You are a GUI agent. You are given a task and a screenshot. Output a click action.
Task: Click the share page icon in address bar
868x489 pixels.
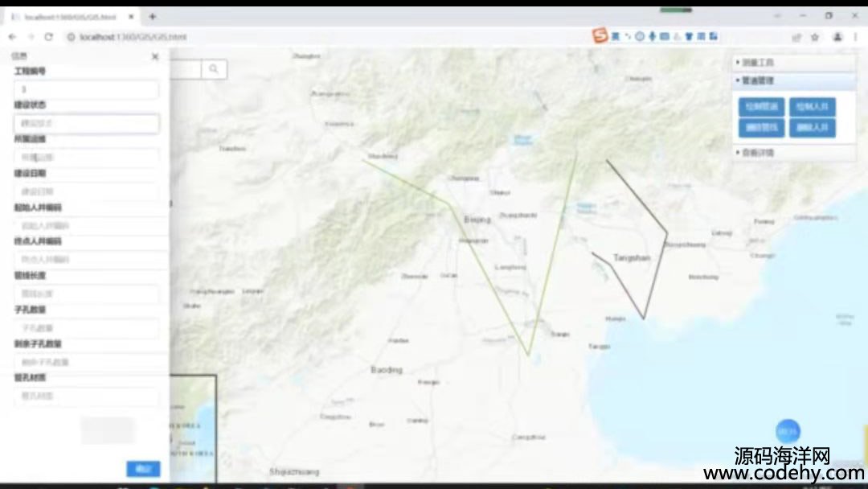pyautogui.click(x=796, y=37)
